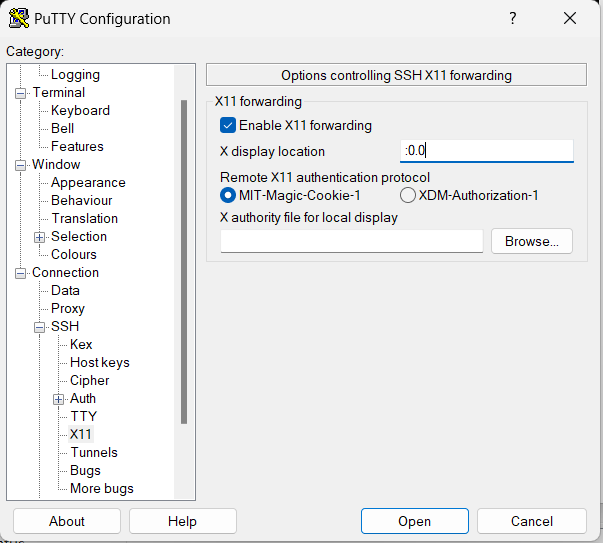The height and width of the screenshot is (543, 603).
Task: Select MIT-Magic-Cookie-1 radio button
Action: click(x=228, y=195)
